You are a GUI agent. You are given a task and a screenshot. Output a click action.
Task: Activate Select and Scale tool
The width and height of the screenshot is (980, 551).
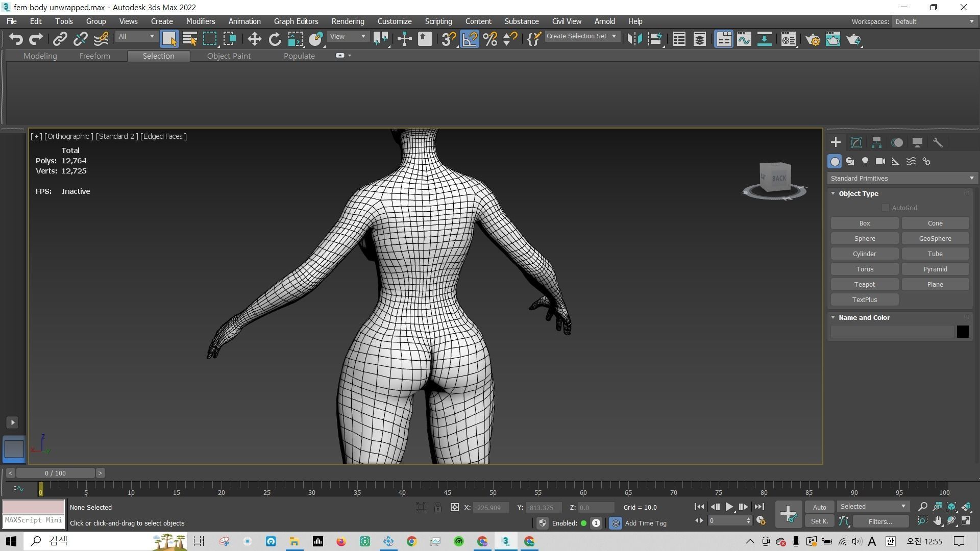coord(295,39)
